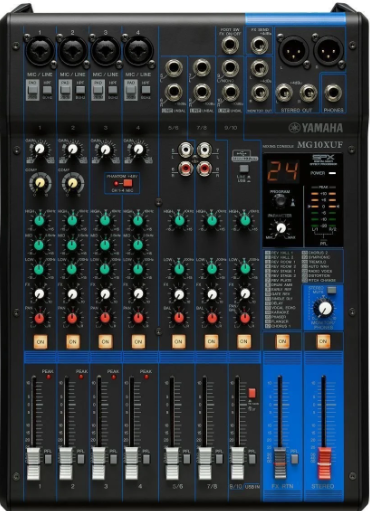
Task: Click the white FX send knob on channel 1
Action: [39, 294]
